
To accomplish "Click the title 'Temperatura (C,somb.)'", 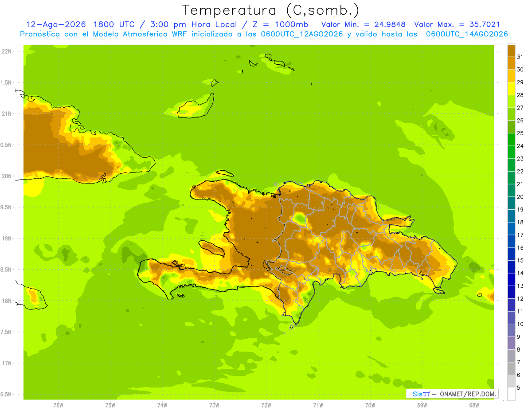I will tap(270, 10).
